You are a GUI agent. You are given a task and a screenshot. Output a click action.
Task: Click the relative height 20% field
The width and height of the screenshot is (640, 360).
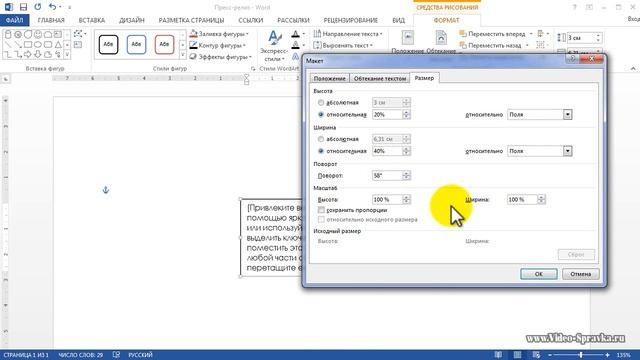(387, 115)
